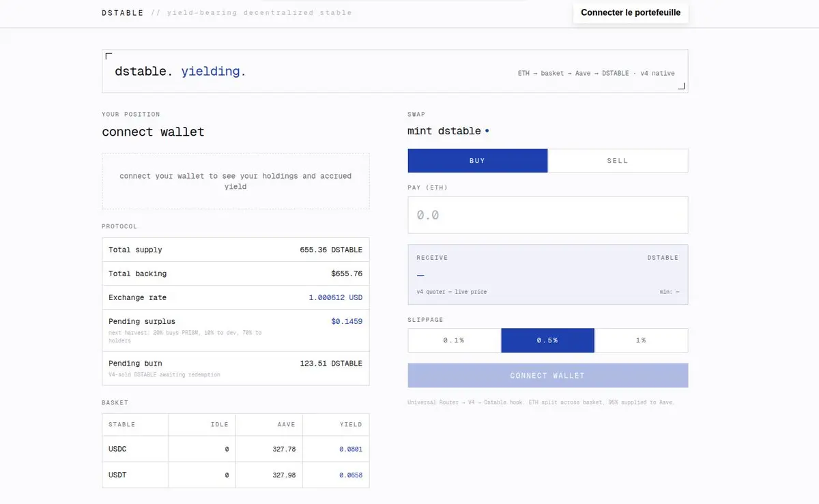
Task: Click the 'next harvest' surplus split note
Action: (x=185, y=337)
